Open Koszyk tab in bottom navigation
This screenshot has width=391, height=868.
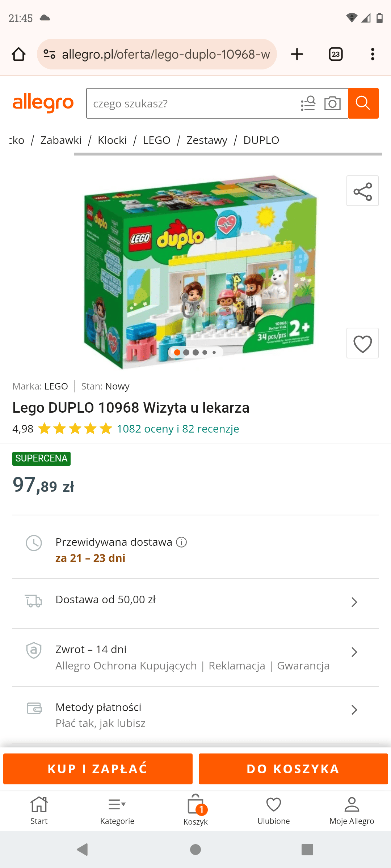(x=195, y=810)
